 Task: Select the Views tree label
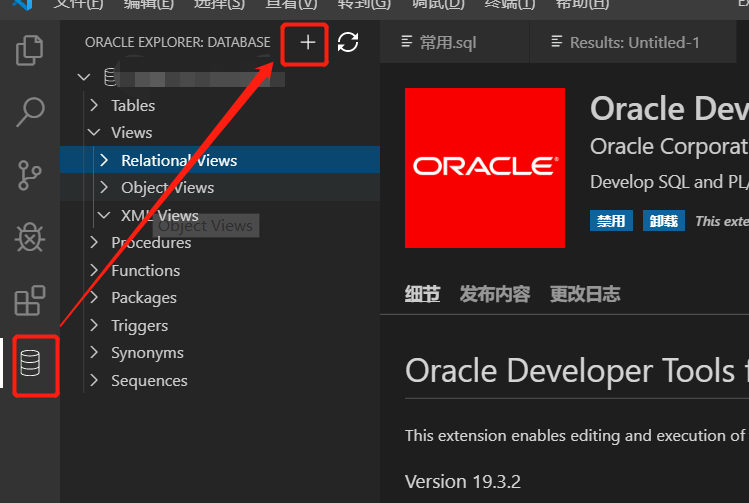point(132,133)
